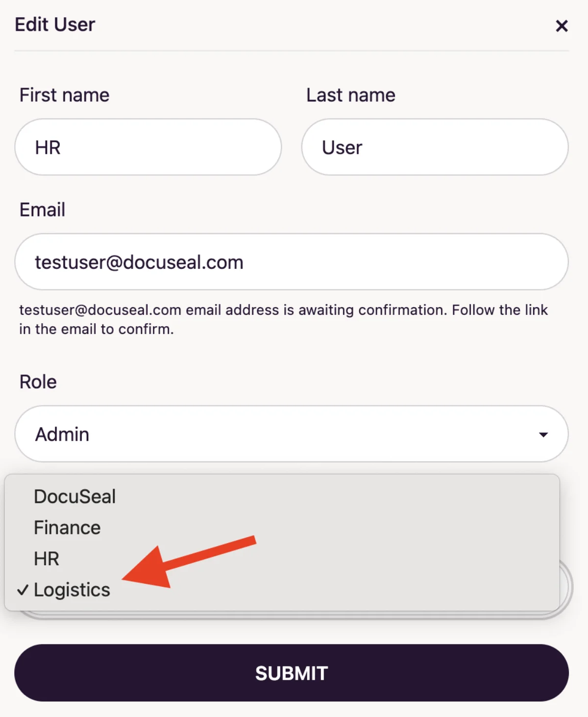This screenshot has width=588, height=717.
Task: Focus the First name input field
Action: coord(148,147)
